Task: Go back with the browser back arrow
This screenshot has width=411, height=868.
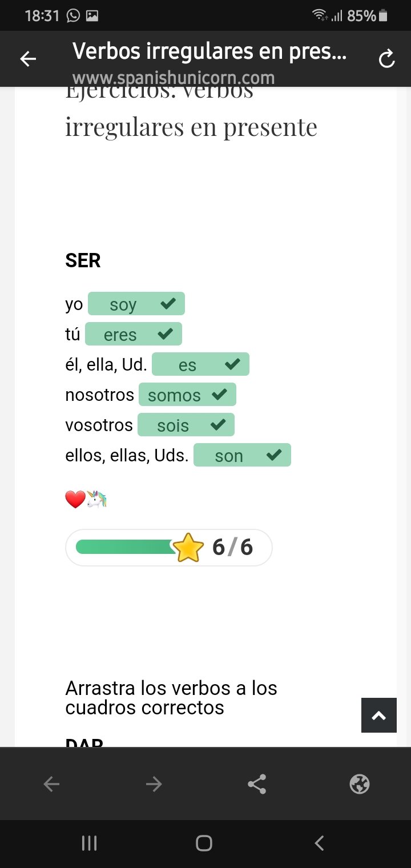Action: (51, 784)
